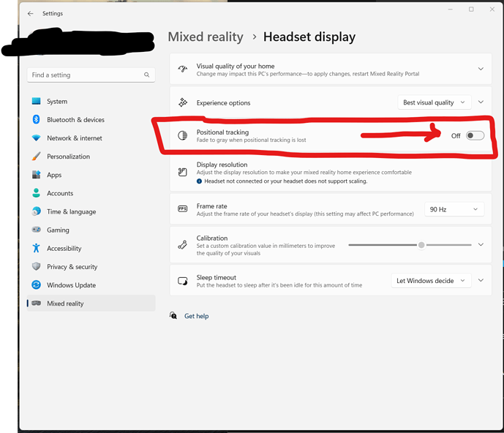
Task: Turn on the Positional tracking toggle
Action: tap(475, 135)
